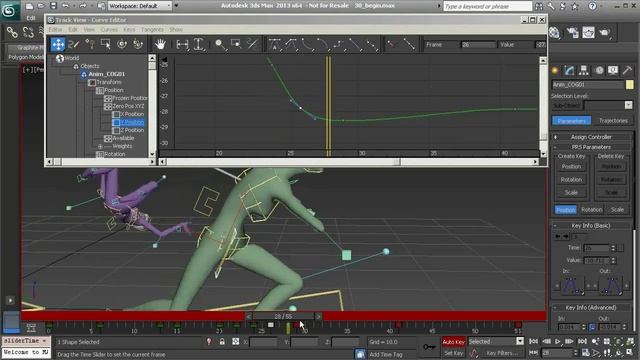640x360 pixels.
Task: Click the Break Tangents icon
Action: 393,44
